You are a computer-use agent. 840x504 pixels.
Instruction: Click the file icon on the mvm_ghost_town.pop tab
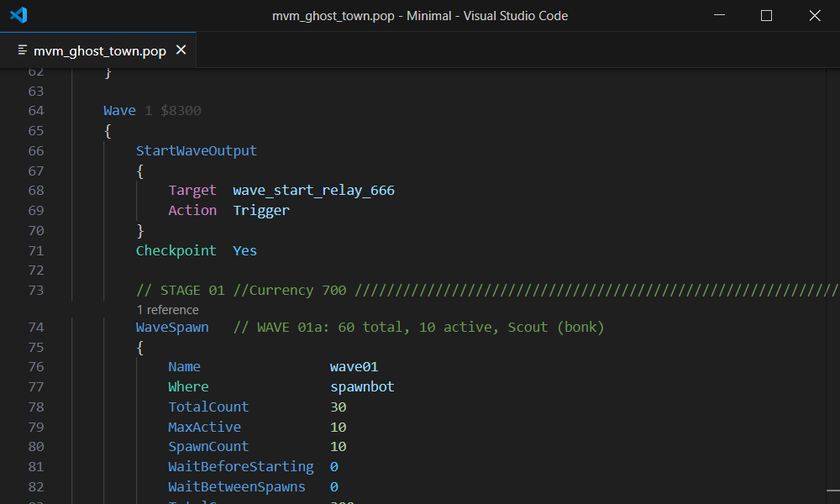23,51
